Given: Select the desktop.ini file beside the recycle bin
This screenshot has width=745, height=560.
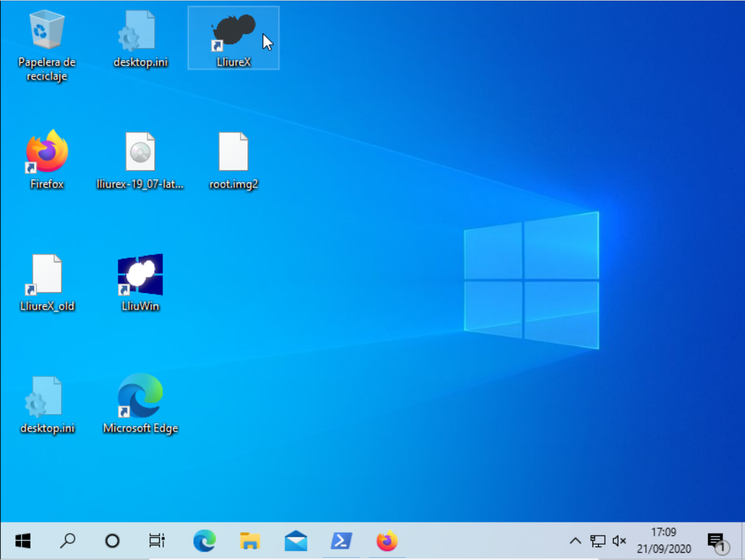Looking at the screenshot, I should 140,40.
